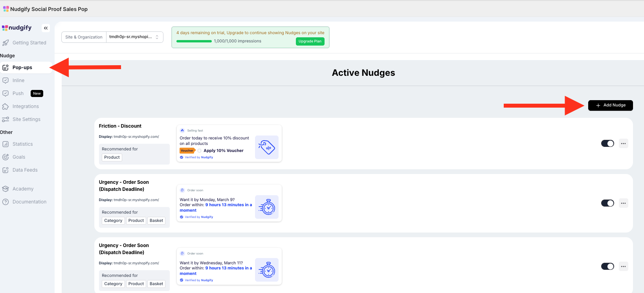Select the Pop-ups menu item
This screenshot has height=293, width=644.
tap(26, 68)
